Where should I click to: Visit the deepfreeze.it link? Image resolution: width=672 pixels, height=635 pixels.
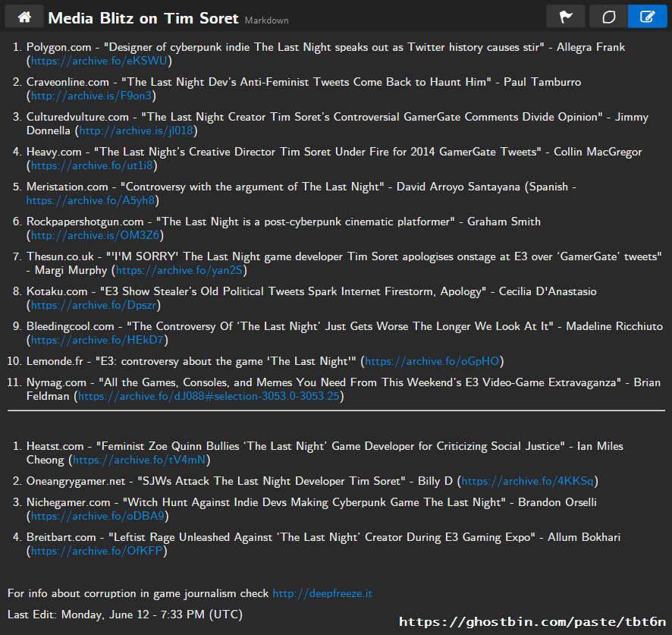click(322, 593)
